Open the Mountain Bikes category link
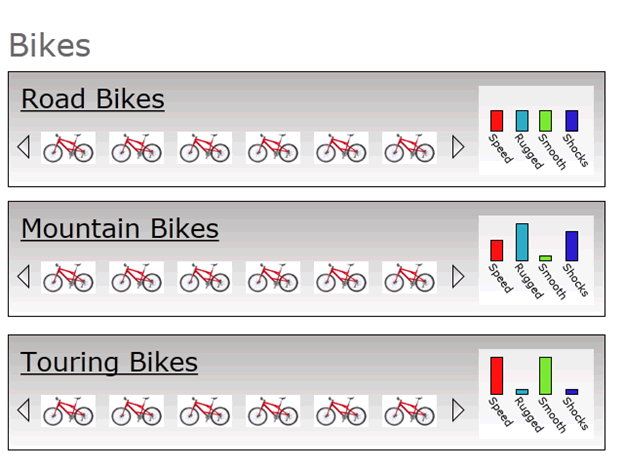The image size is (625, 469). click(x=120, y=229)
